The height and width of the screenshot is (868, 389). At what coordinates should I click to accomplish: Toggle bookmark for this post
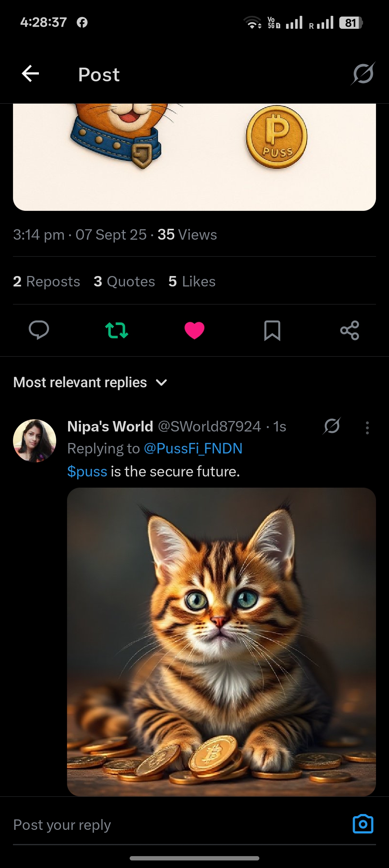coord(272,330)
